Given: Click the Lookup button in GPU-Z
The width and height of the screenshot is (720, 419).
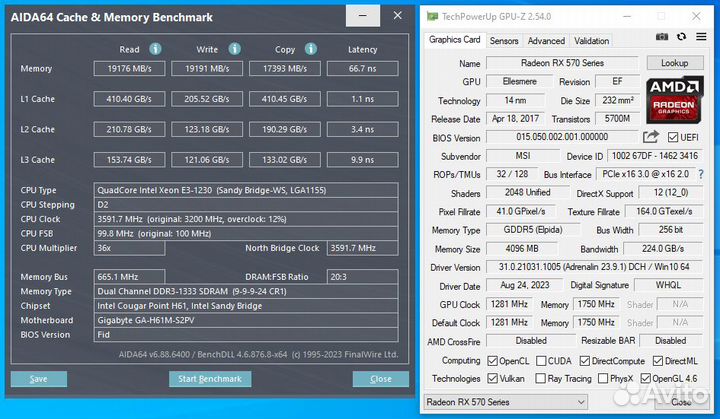Looking at the screenshot, I should pyautogui.click(x=675, y=63).
